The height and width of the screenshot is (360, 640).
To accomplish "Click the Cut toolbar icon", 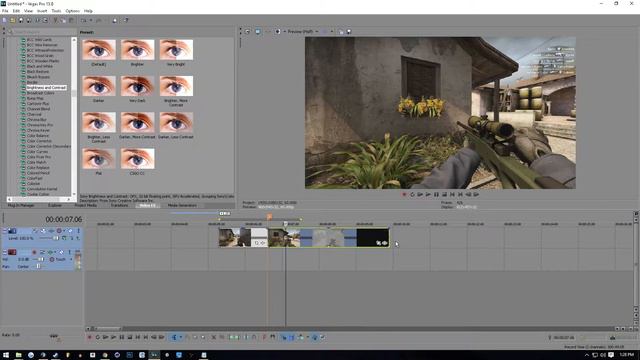I will coord(56,20).
